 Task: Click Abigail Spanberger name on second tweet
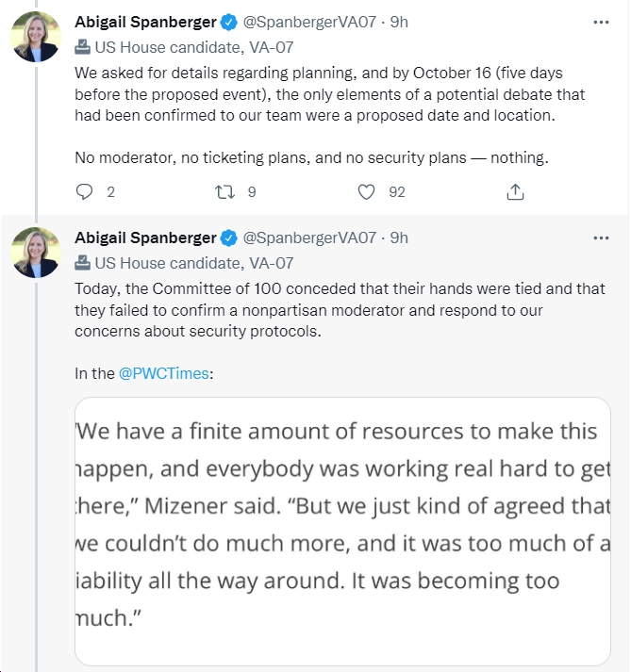tap(145, 238)
